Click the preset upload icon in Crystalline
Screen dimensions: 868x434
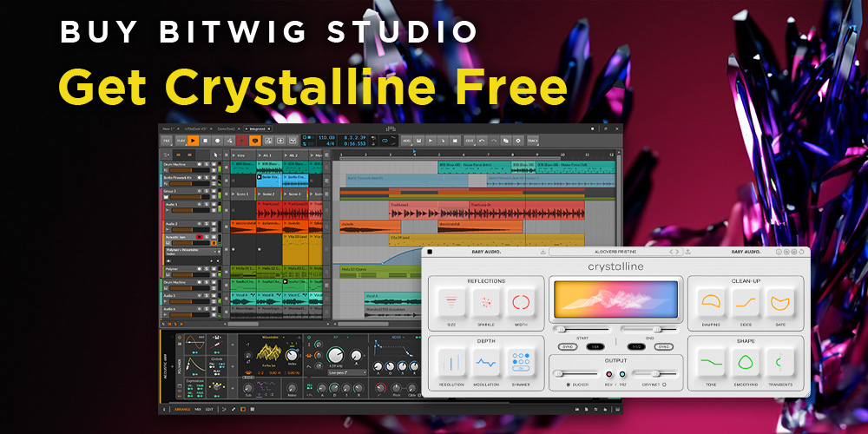point(687,252)
